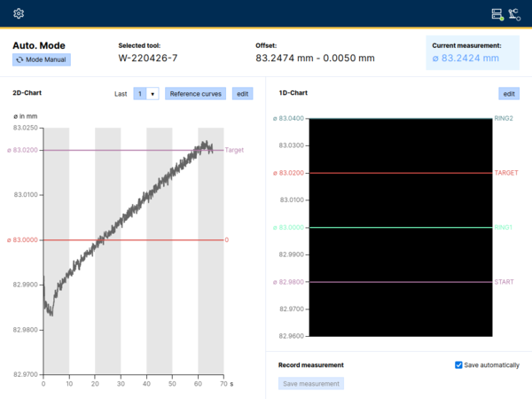Screen dimensions: 532x399
Task: Click the 82.9600 axis value in 1D-Chart
Action: click(292, 336)
